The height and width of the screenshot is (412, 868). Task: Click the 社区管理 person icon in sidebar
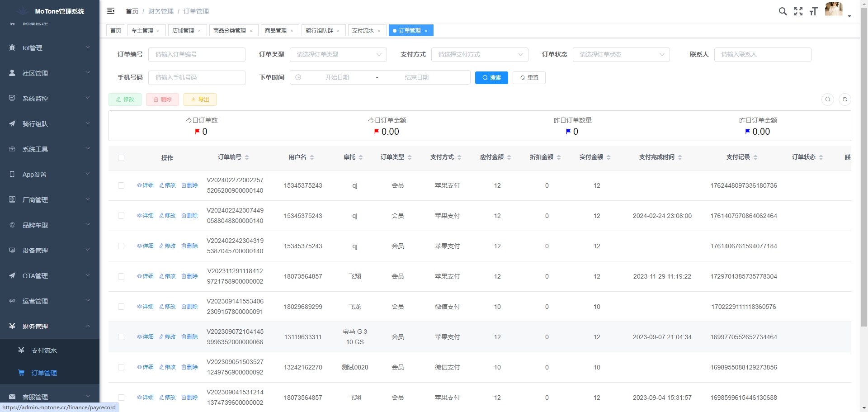point(12,73)
